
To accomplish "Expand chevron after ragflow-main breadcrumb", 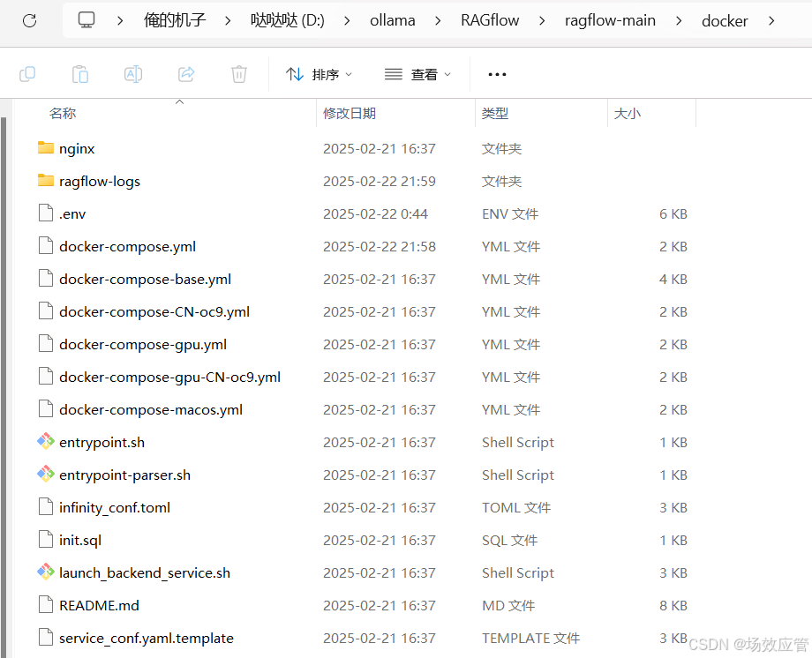I will coord(679,20).
